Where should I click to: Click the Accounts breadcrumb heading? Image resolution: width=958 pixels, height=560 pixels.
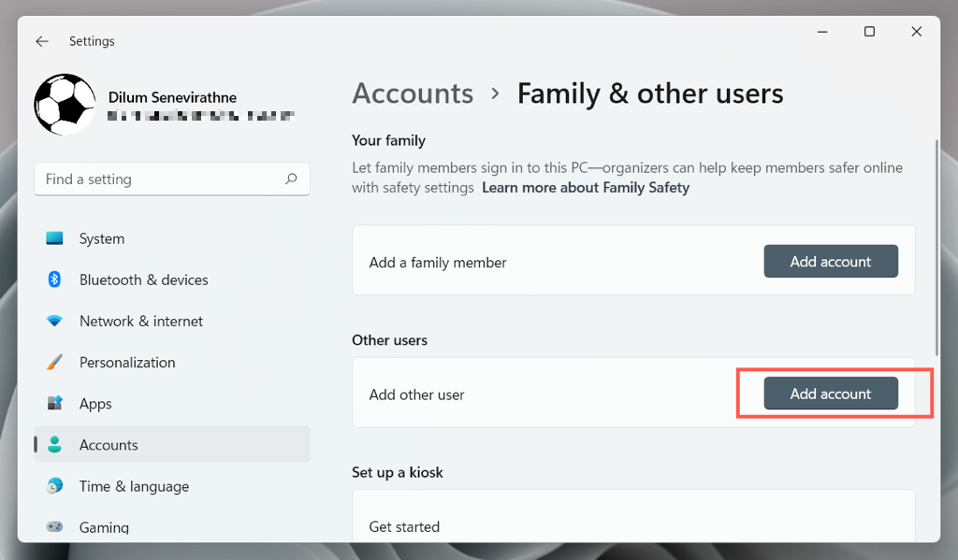click(413, 93)
